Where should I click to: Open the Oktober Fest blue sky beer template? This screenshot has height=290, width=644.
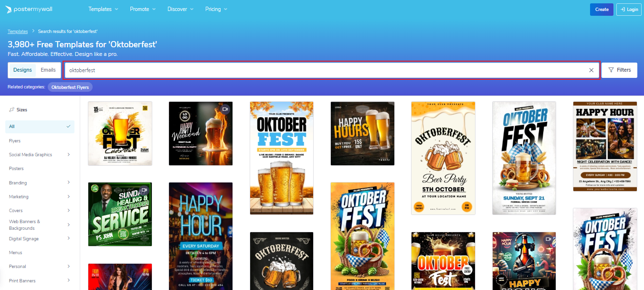coord(282,158)
